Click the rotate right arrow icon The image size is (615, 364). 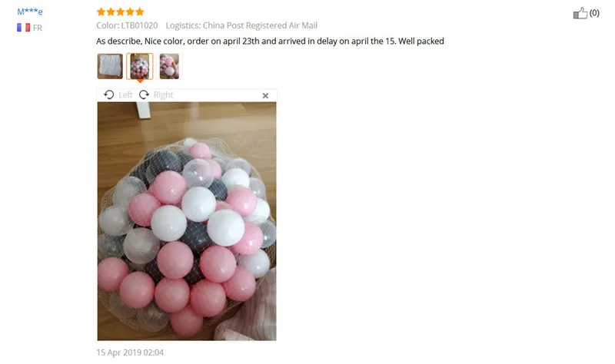click(x=144, y=94)
